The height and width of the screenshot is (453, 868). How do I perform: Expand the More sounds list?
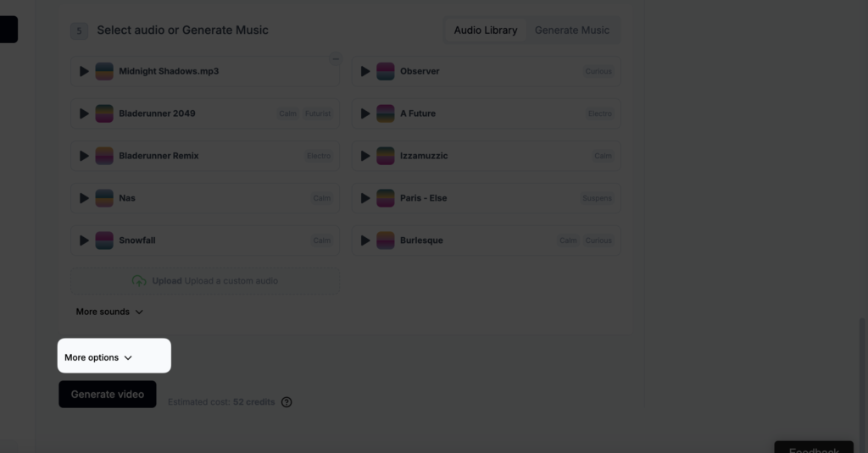coord(109,312)
